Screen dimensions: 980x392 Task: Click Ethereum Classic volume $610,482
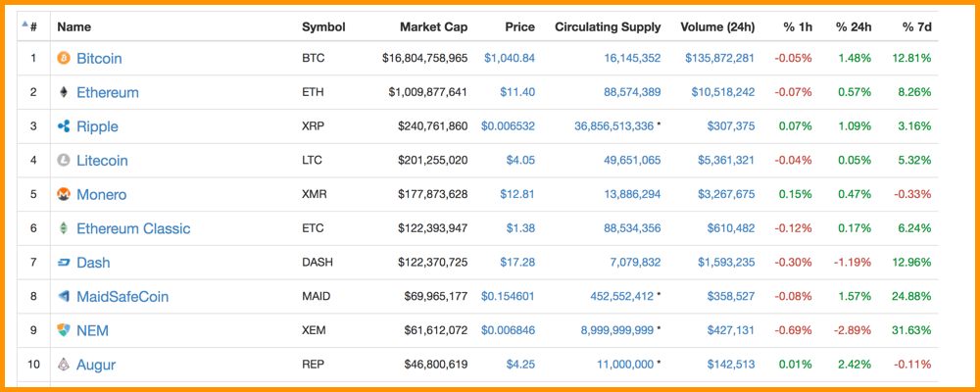pyautogui.click(x=731, y=228)
